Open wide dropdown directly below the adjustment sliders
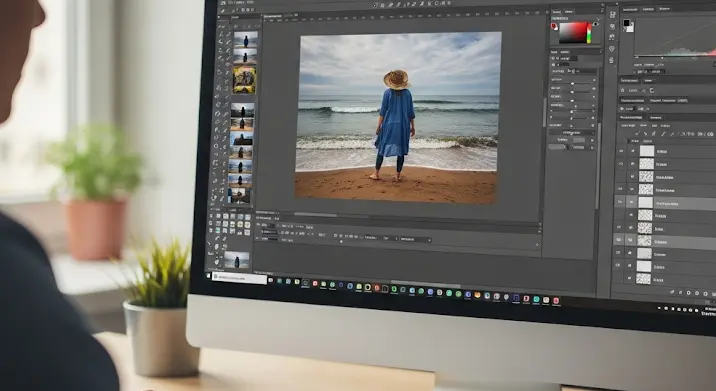The image size is (716, 391). [x=572, y=132]
